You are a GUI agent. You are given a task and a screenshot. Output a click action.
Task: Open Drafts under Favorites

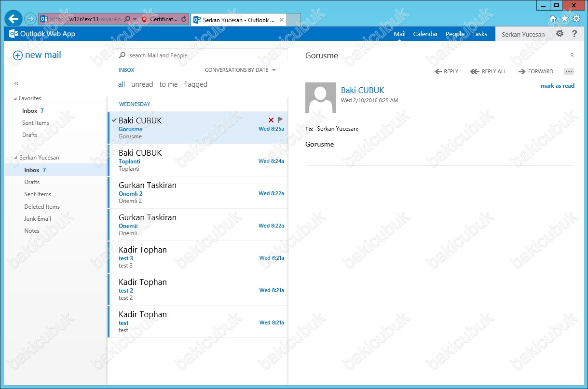tap(30, 135)
